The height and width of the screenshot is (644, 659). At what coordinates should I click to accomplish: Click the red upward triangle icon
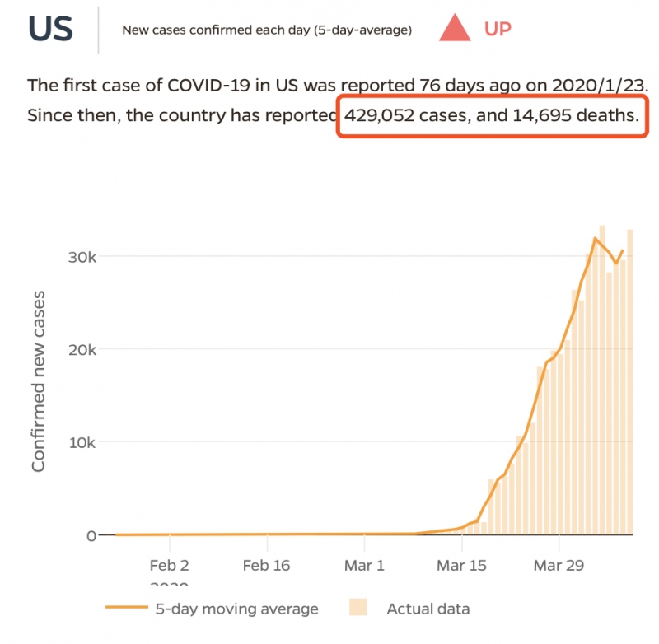454,29
